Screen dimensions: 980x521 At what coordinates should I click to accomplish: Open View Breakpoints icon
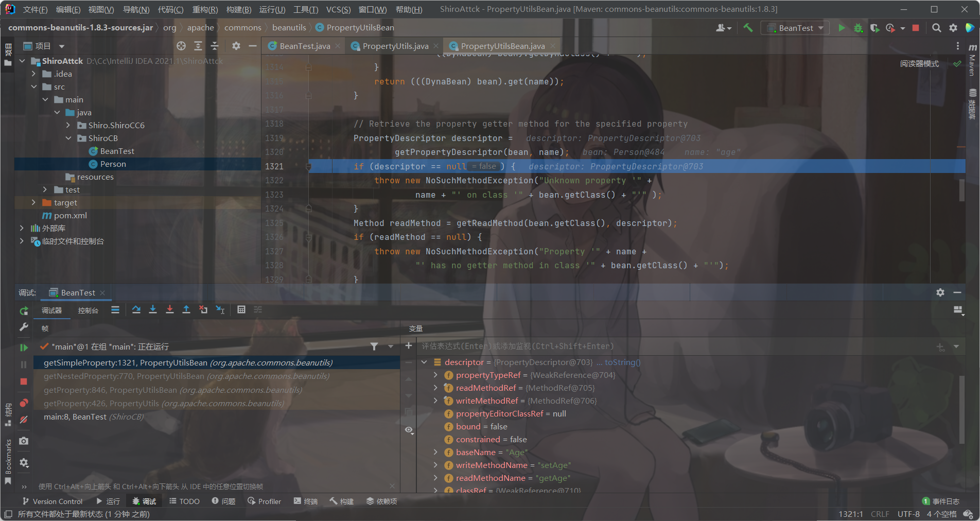pos(24,403)
